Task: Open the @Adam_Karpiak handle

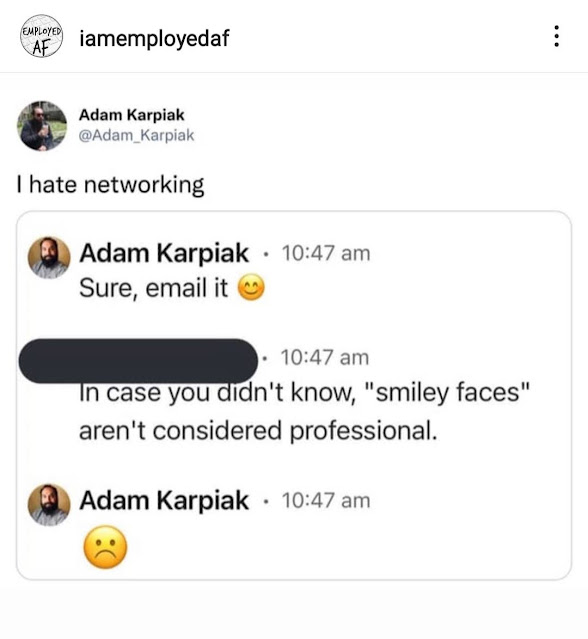Action: click(x=136, y=135)
